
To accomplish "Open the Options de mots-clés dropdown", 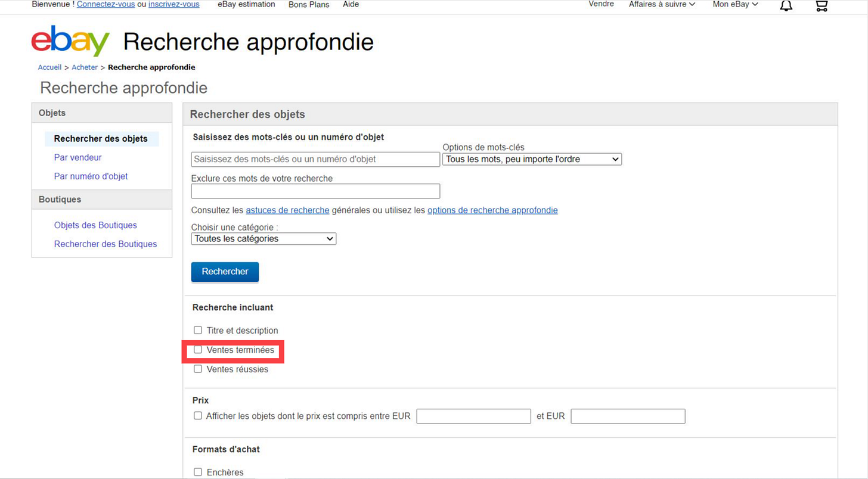I will (x=532, y=159).
